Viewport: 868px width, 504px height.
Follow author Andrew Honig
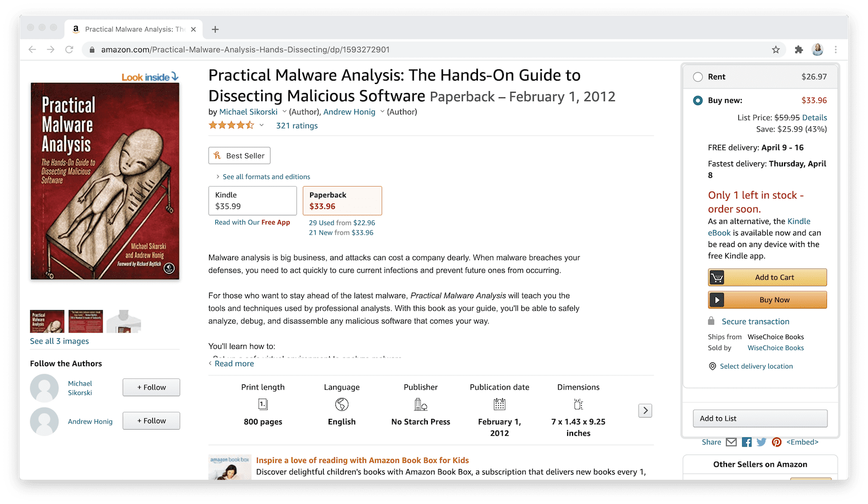click(151, 421)
